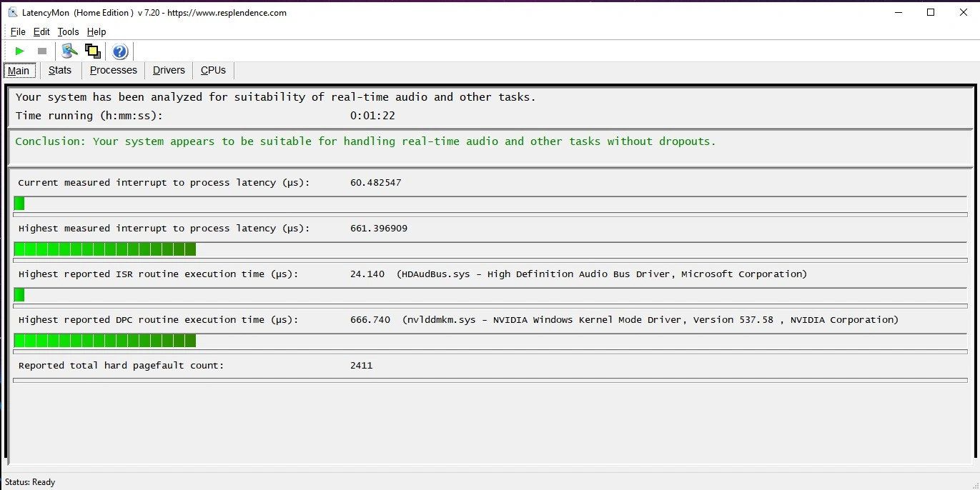Click the pagefault count value 2411
Viewport: 980px width, 490px height.
click(x=361, y=366)
